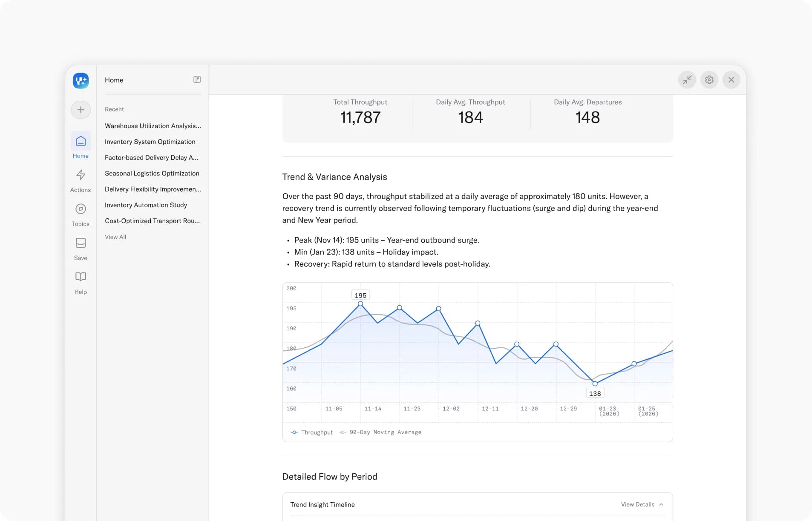
Task: Click the chevron next to View Details
Action: [x=661, y=504]
